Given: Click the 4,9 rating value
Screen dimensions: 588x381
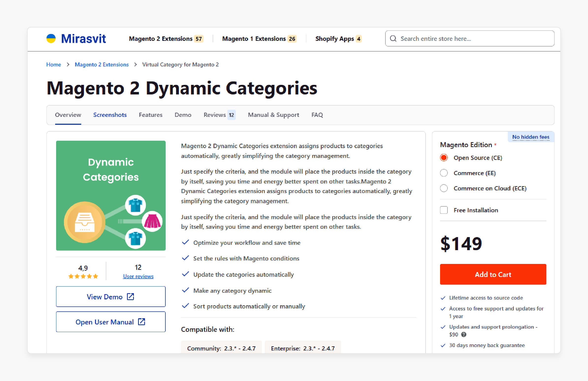Looking at the screenshot, I should (x=83, y=268).
